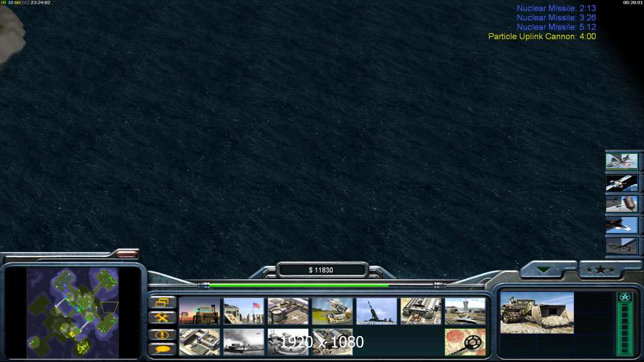This screenshot has height=362, width=644.
Task: Build a Cold Fusion Reactor
Action: click(x=199, y=311)
